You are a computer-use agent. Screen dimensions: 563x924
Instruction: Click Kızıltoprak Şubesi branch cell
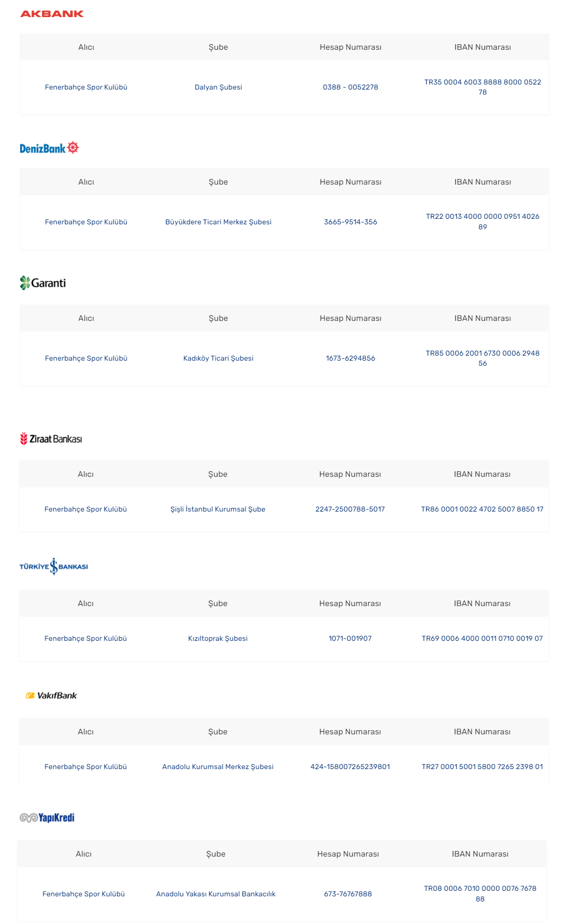tap(218, 638)
